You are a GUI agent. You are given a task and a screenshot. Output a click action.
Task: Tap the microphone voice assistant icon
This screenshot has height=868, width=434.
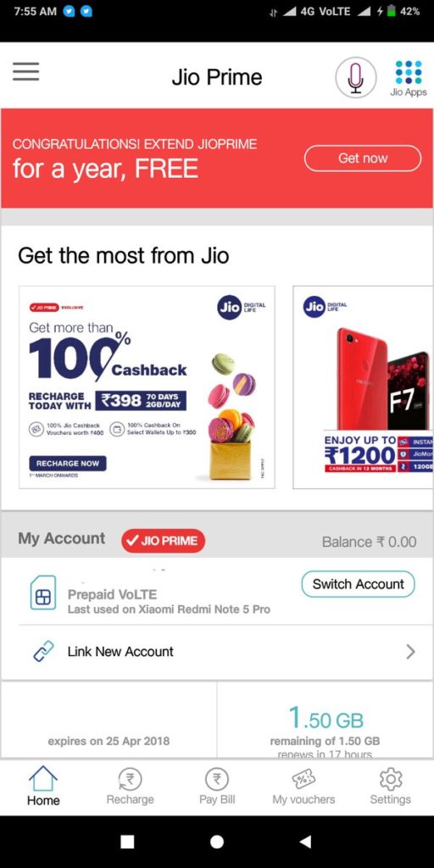(x=355, y=77)
